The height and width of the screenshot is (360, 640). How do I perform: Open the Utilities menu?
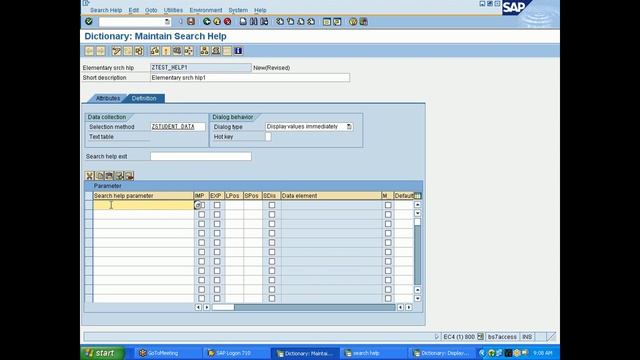(x=173, y=10)
